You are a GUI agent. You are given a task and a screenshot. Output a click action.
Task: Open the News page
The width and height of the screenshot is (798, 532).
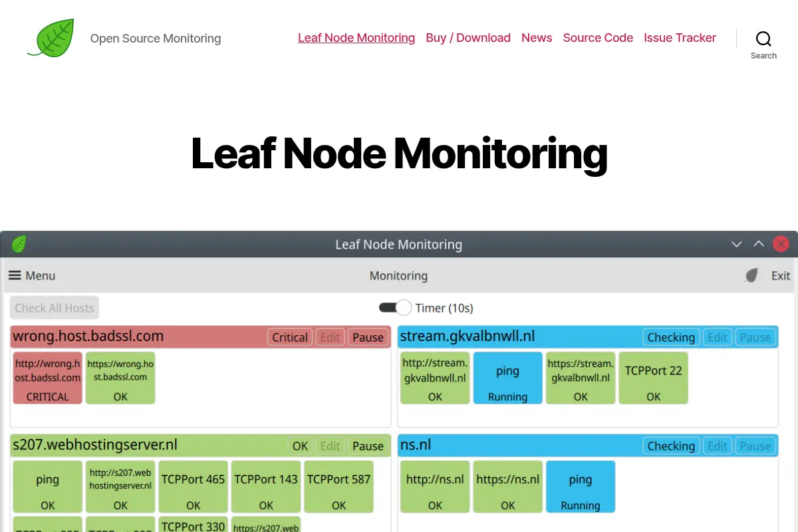click(x=537, y=38)
